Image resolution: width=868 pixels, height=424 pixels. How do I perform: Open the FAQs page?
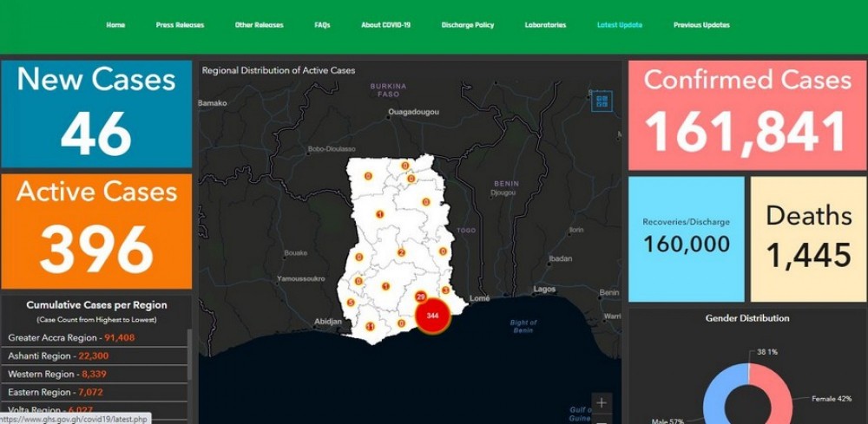click(x=322, y=25)
